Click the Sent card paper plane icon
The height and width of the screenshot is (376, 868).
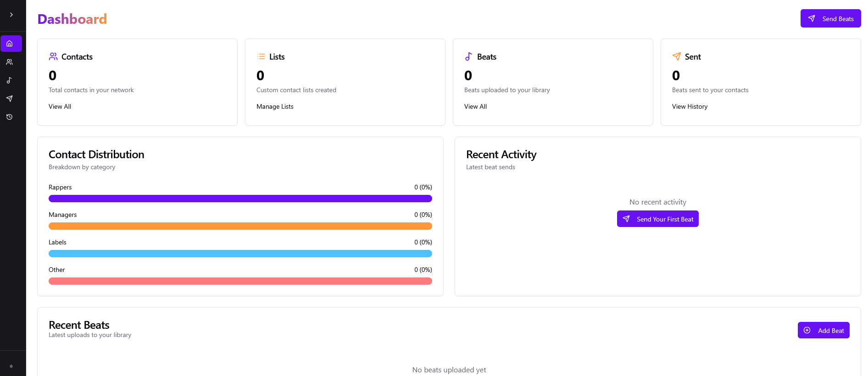tap(676, 56)
